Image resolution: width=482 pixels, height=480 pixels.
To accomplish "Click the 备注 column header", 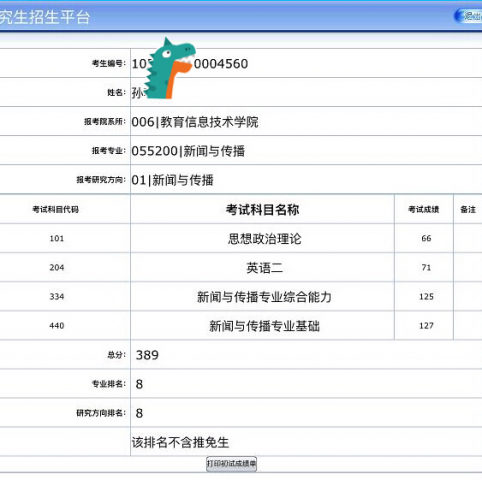I will pos(468,209).
